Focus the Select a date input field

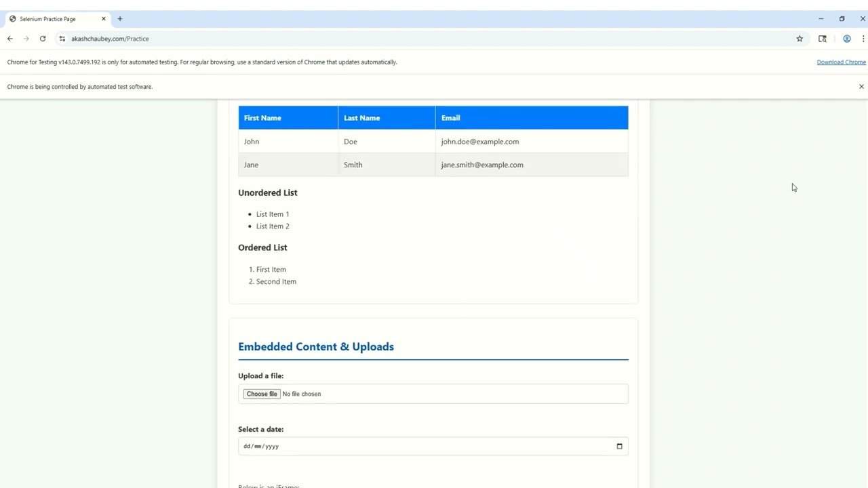[x=433, y=446]
